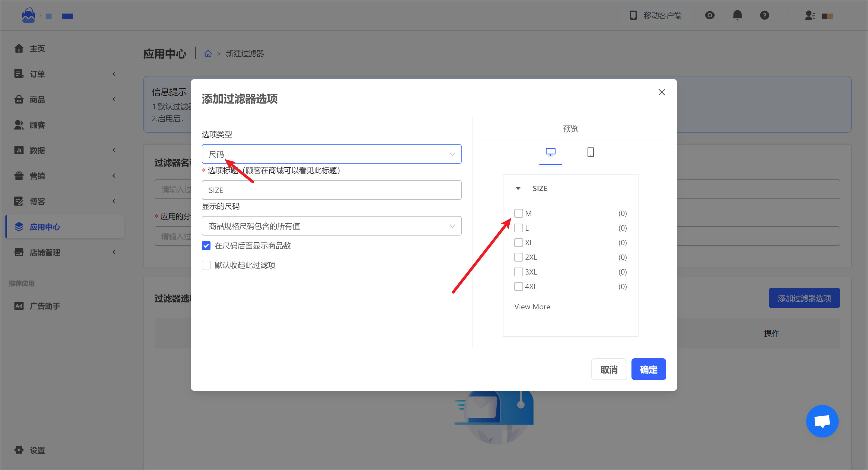Open the help question mark icon
The width and height of the screenshot is (868, 470).
click(764, 15)
